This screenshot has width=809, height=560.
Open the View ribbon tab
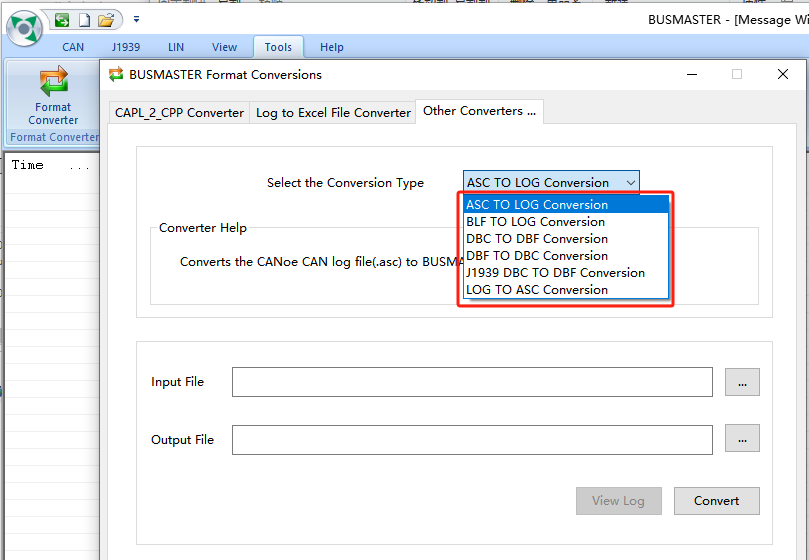coord(224,47)
